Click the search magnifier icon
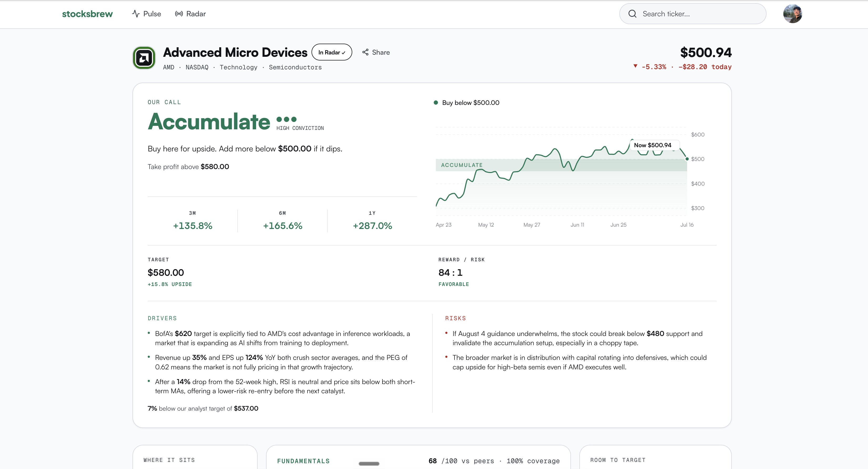The image size is (868, 469). point(632,14)
